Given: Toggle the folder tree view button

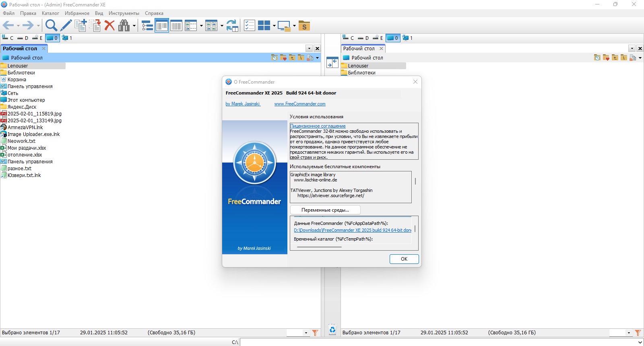Looking at the screenshot, I should click(x=147, y=26).
